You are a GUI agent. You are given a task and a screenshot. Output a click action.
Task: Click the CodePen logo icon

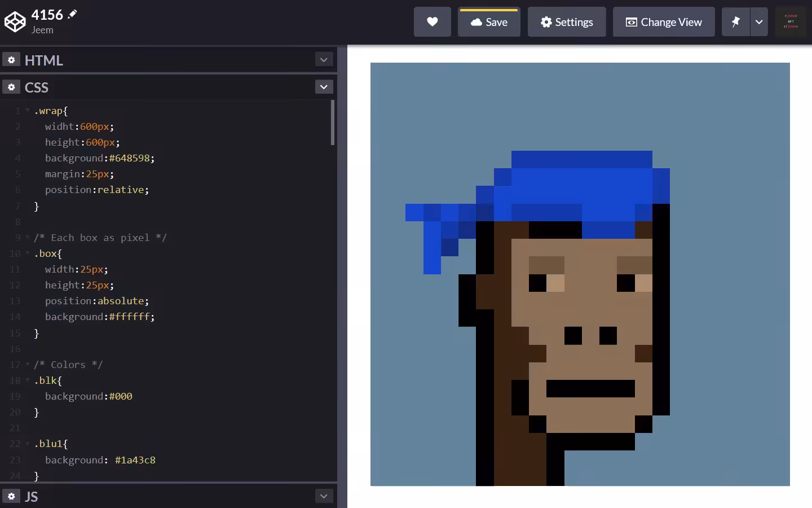coord(15,22)
